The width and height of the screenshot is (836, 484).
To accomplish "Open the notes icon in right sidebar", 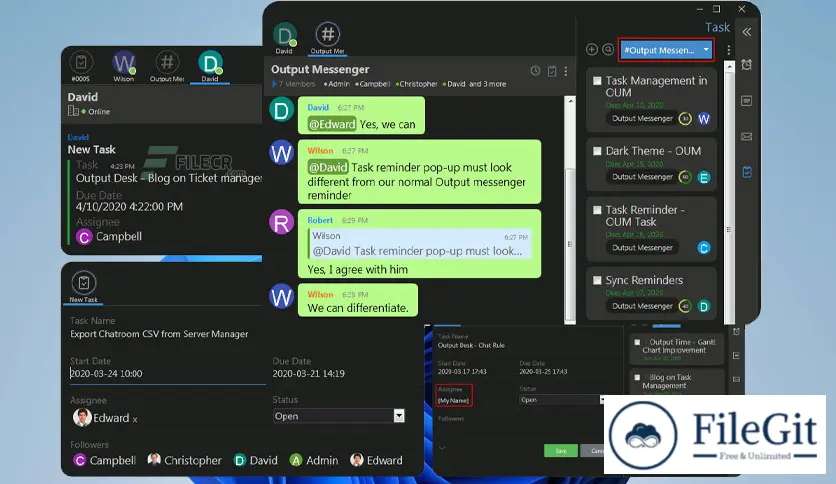I will coord(746,101).
